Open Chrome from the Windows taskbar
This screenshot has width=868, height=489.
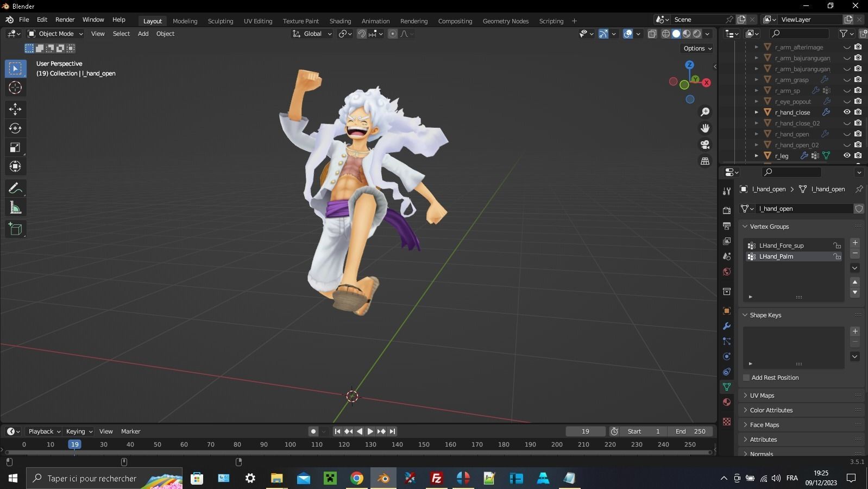pos(356,478)
